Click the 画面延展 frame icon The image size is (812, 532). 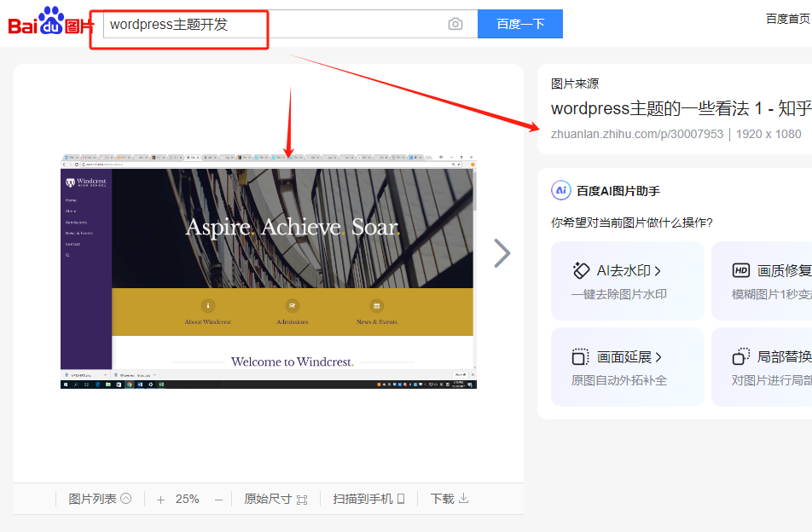click(x=581, y=357)
